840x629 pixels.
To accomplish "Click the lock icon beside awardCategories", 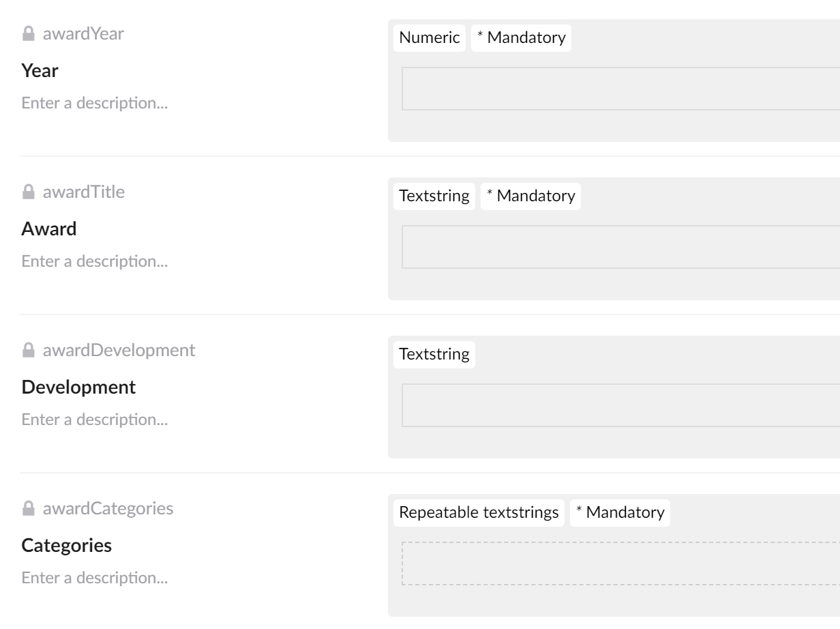I will 28,509.
